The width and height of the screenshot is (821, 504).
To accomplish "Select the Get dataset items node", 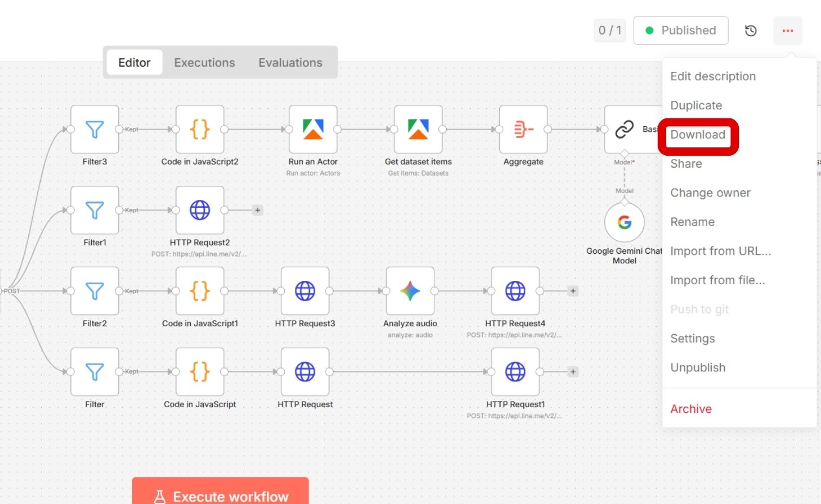I will [418, 130].
